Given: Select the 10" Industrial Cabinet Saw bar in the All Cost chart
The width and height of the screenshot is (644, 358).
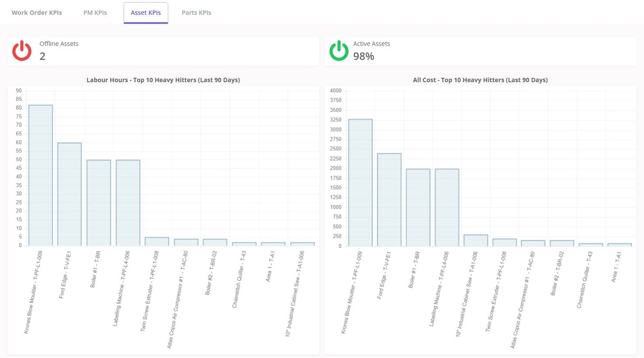Looking at the screenshot, I should [476, 240].
